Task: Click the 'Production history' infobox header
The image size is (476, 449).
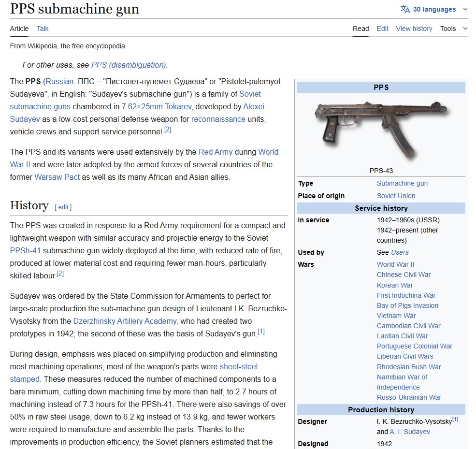Action: pyautogui.click(x=381, y=410)
